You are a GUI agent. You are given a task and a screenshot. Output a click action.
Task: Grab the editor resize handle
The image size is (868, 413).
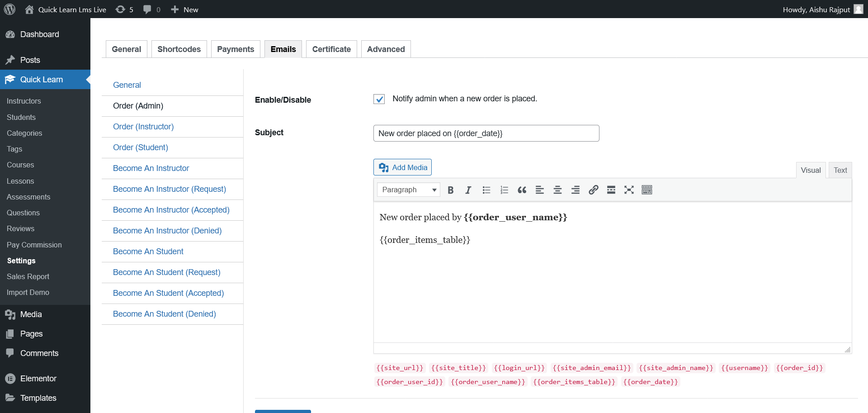(848, 350)
